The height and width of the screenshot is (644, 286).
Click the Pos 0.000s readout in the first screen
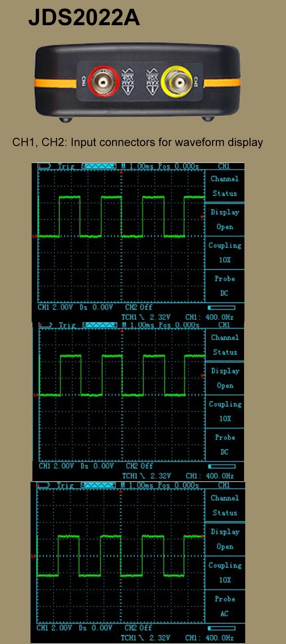(178, 166)
